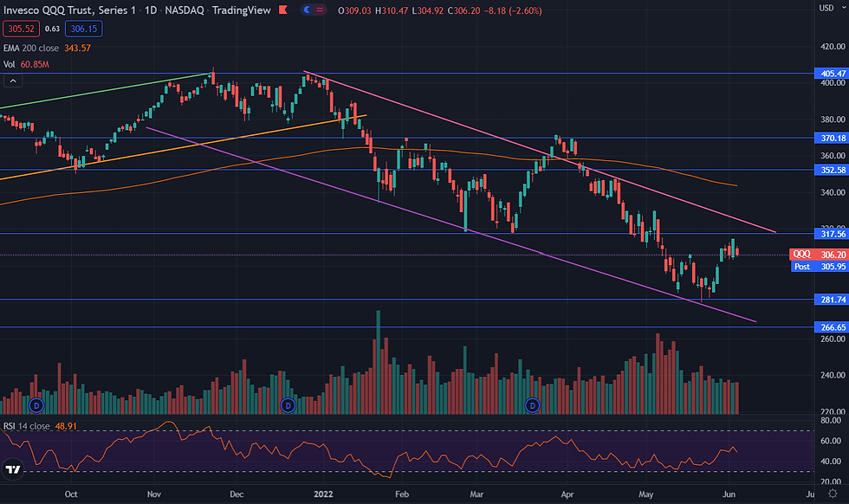Open the chart settings gear icon

coord(833,493)
